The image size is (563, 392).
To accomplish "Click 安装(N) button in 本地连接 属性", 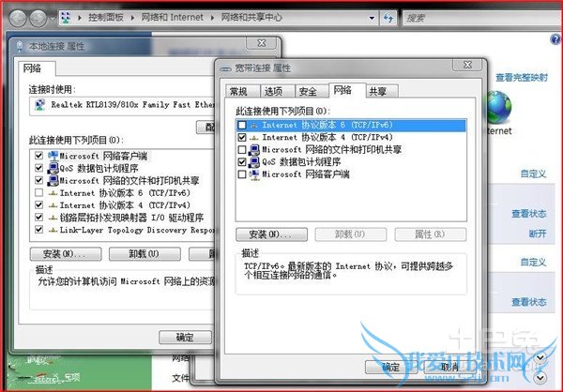I will 66,254.
